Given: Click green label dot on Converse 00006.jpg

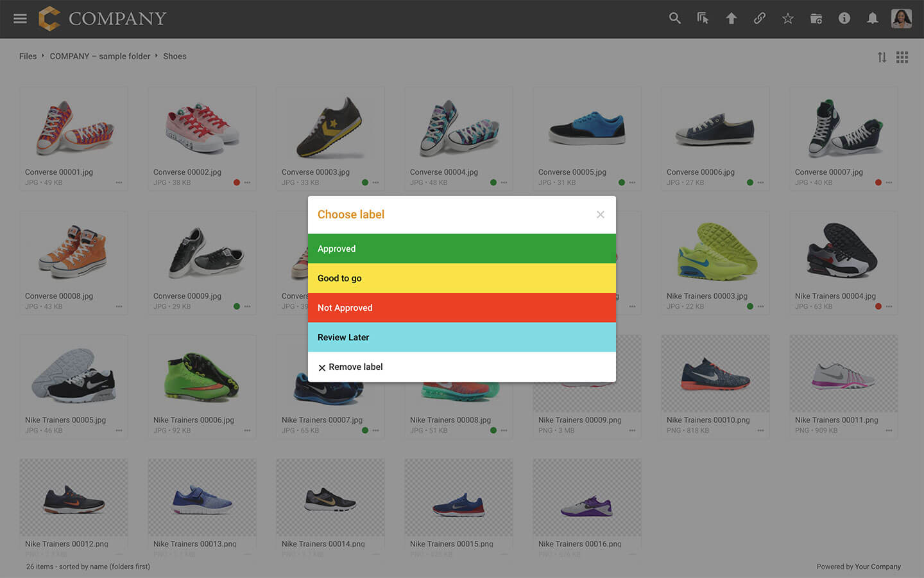Looking at the screenshot, I should 750,182.
